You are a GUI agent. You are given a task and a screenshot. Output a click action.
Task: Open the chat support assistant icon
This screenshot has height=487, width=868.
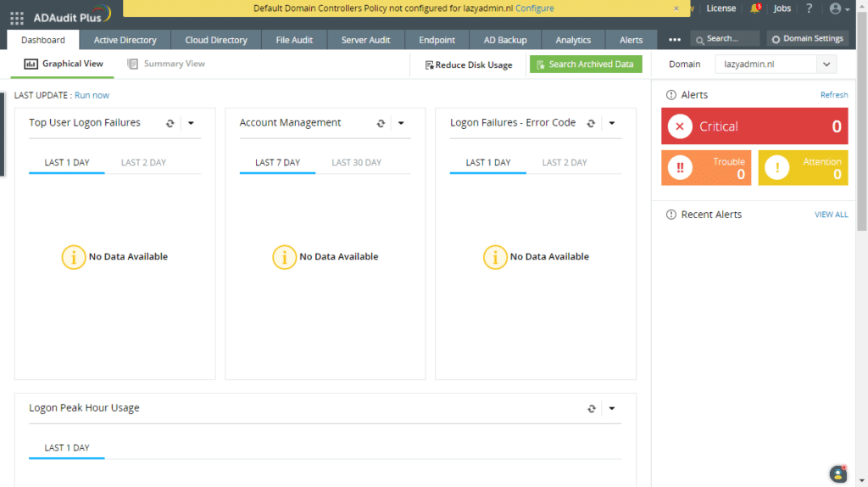point(838,473)
